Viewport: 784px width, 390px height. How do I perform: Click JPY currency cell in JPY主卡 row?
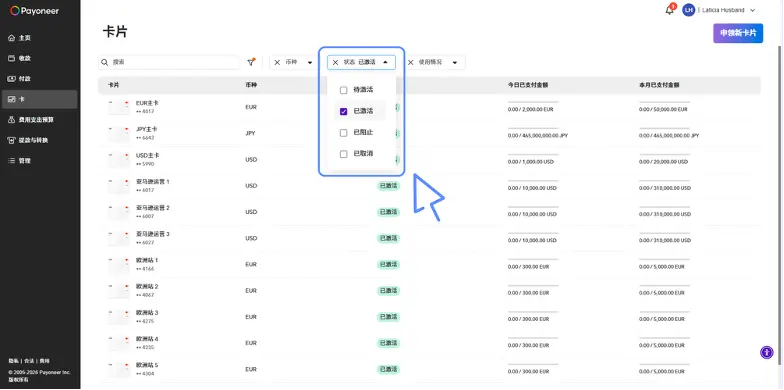(250, 134)
